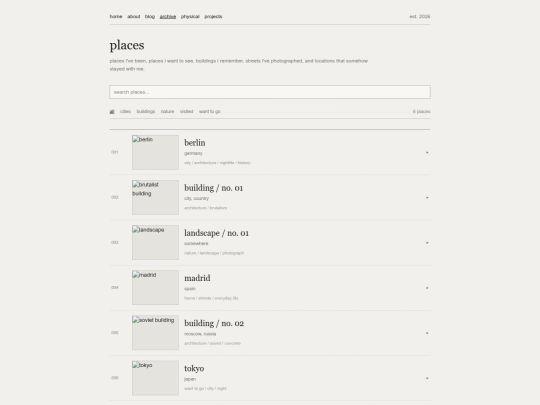Open the blog link in the navigation
The image size is (540, 405).
[150, 17]
